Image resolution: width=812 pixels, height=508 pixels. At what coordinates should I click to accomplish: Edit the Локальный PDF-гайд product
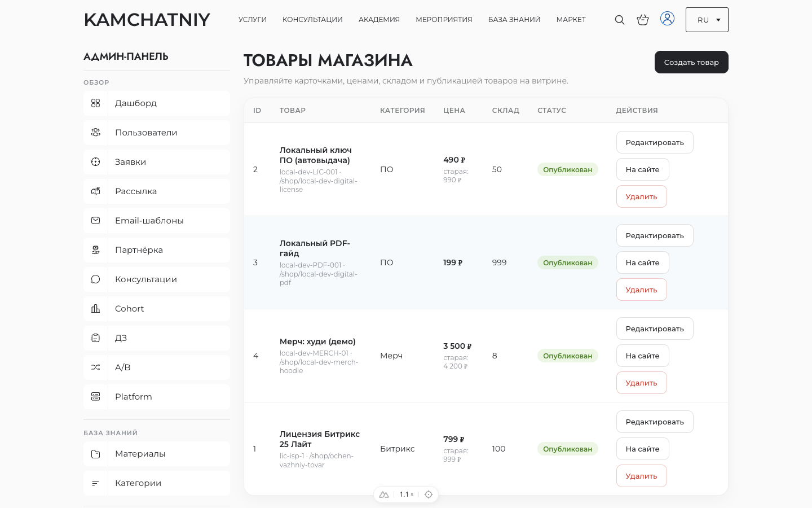pos(655,235)
